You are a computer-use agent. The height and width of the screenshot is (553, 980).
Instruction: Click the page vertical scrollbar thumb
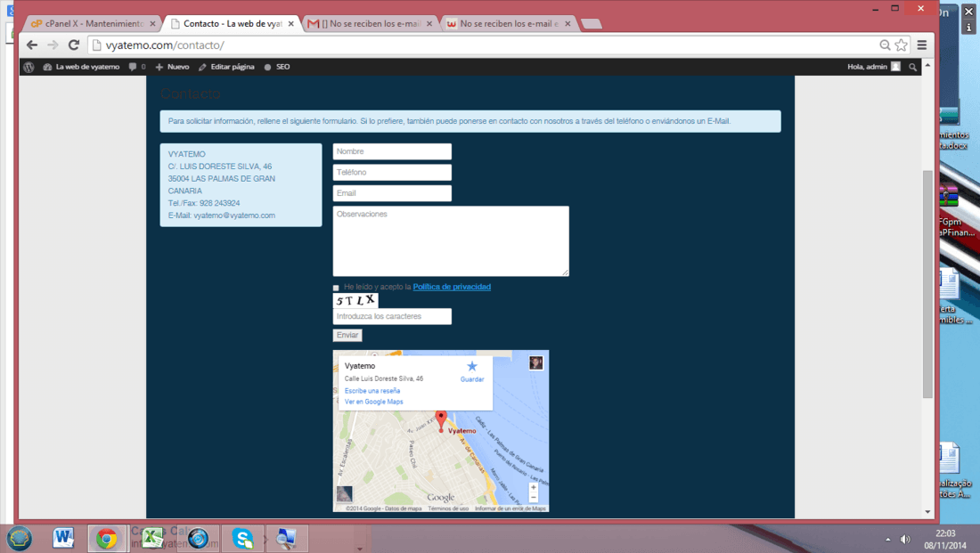[927, 284]
